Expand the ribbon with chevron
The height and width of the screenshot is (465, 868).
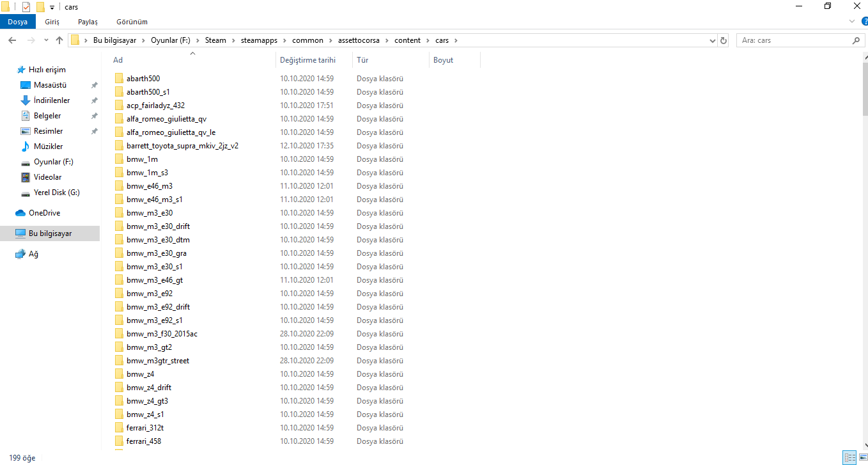point(851,21)
